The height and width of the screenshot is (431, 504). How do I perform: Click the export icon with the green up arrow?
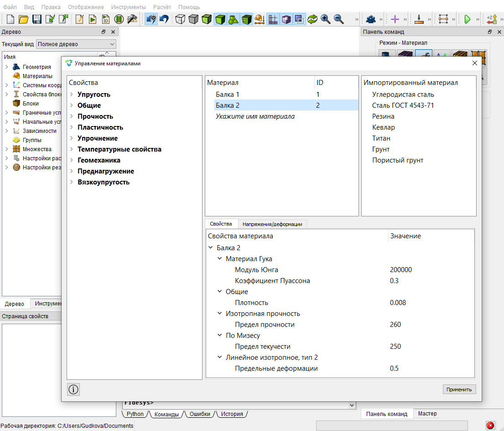64,19
